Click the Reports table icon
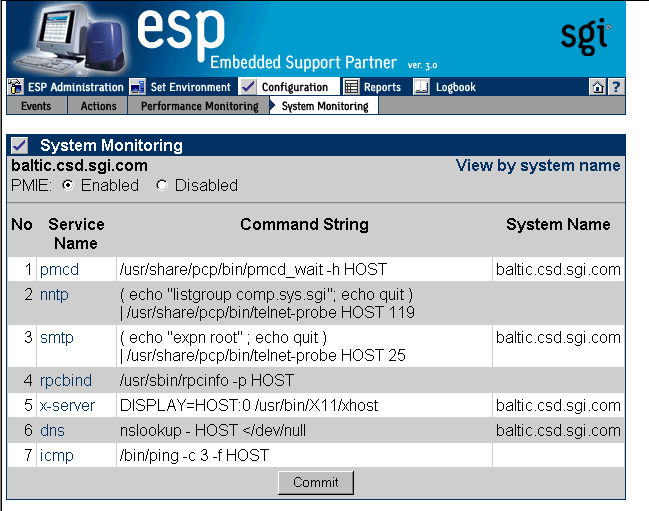The image size is (649, 511). [351, 87]
